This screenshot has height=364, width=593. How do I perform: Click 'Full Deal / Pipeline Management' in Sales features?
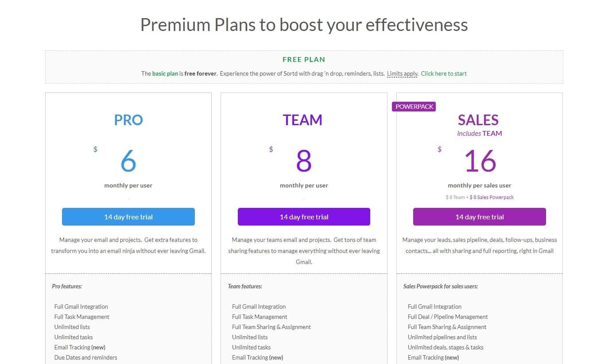click(x=448, y=317)
